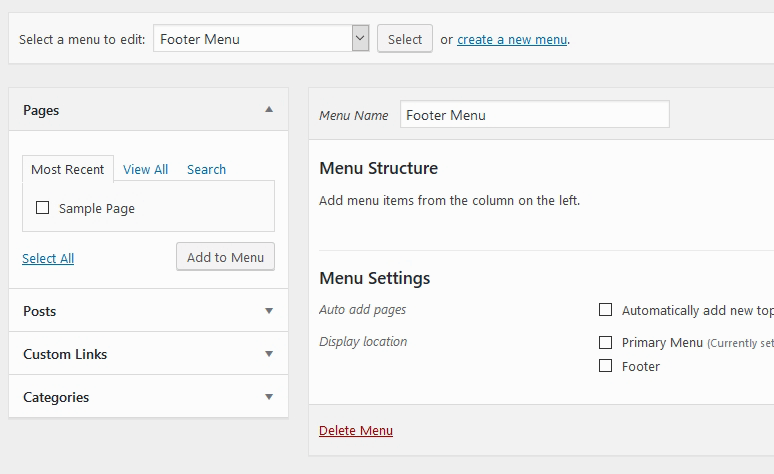Follow the 'create a new menu' link
The width and height of the screenshot is (774, 474).
click(512, 40)
